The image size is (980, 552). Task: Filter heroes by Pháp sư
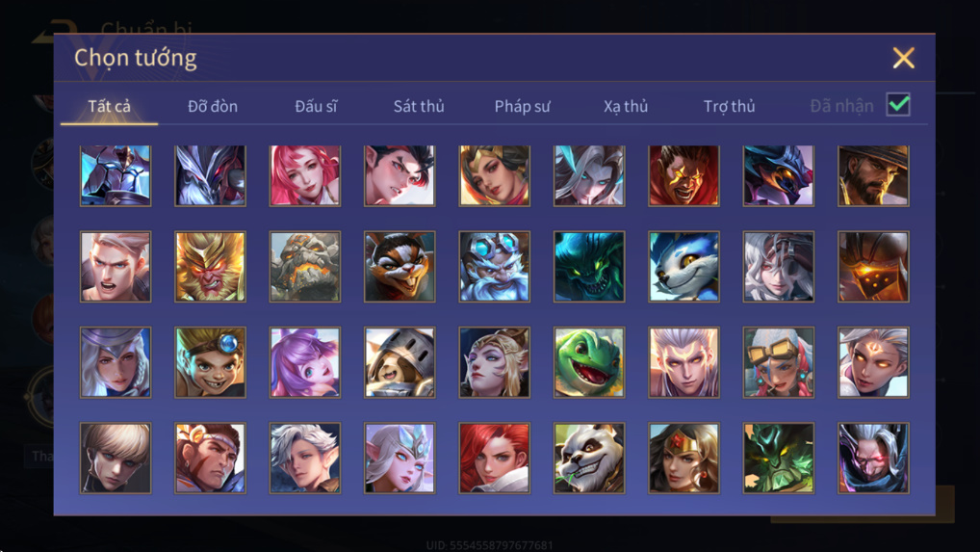[522, 106]
